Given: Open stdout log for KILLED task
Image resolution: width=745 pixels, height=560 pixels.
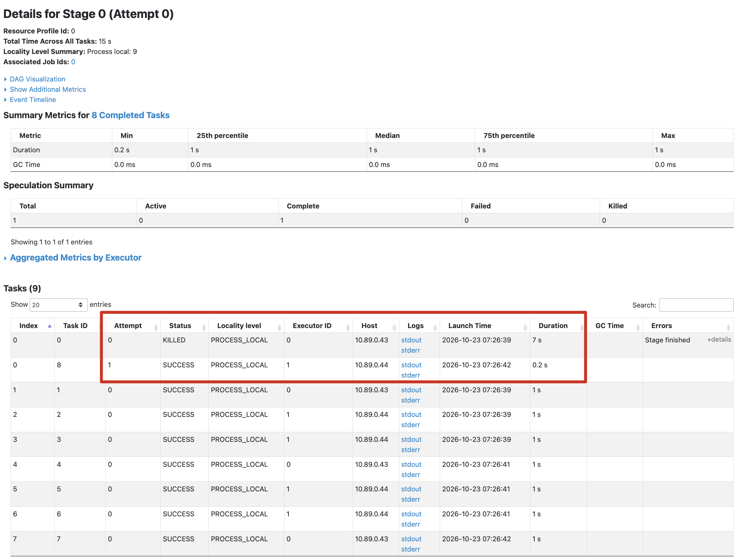Looking at the screenshot, I should pyautogui.click(x=411, y=340).
